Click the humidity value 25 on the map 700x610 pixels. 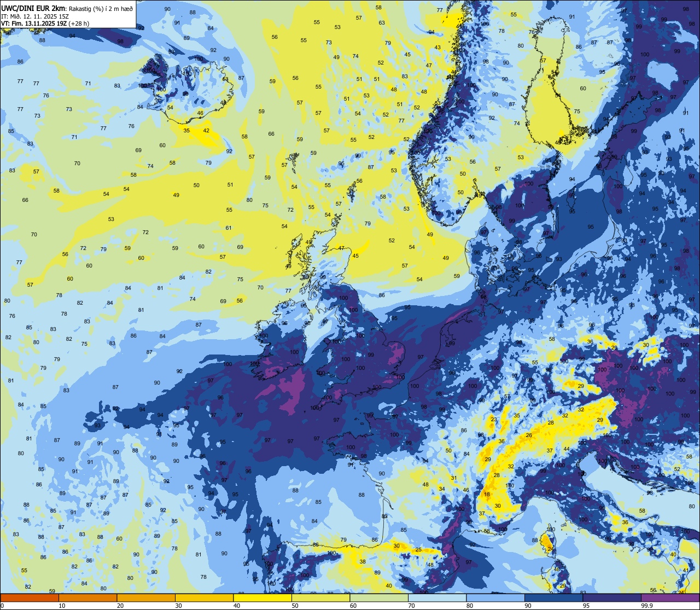(418, 550)
